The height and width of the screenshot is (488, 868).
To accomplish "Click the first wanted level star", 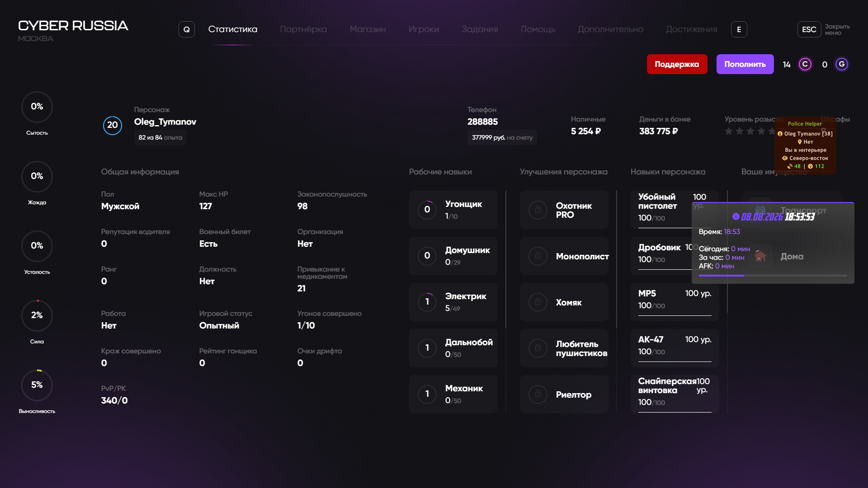I will point(729,131).
